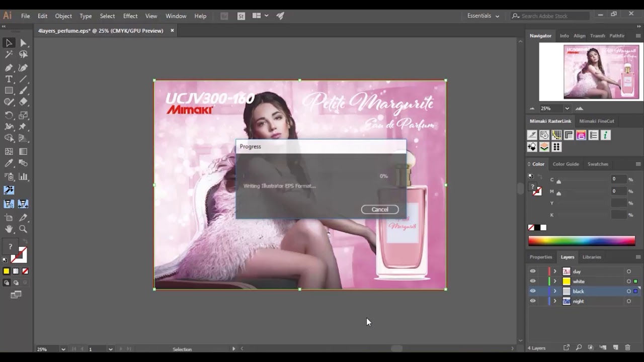This screenshot has height=362, width=644.
Task: Select the Lasso tool
Action: (23, 54)
